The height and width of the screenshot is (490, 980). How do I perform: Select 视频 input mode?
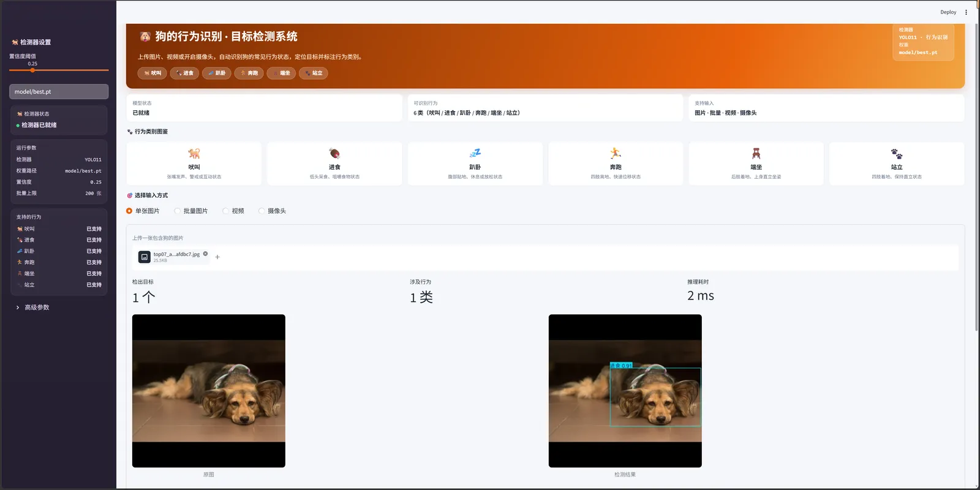(x=233, y=211)
